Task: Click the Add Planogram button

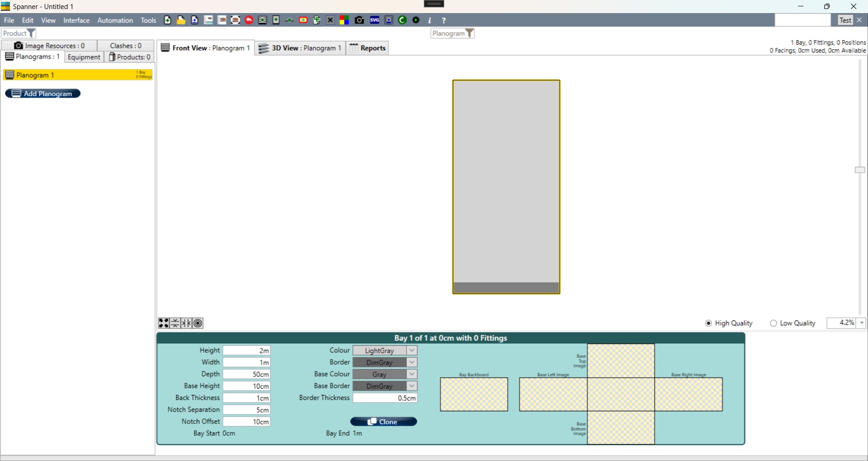Action: click(x=43, y=94)
